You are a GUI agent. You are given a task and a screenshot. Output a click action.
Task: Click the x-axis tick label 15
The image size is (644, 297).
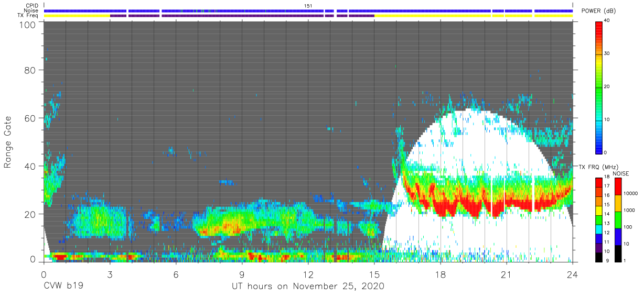pos(374,274)
